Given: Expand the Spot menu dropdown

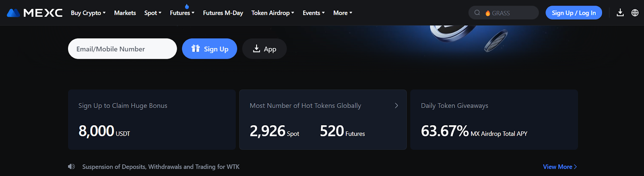Looking at the screenshot, I should [x=153, y=13].
